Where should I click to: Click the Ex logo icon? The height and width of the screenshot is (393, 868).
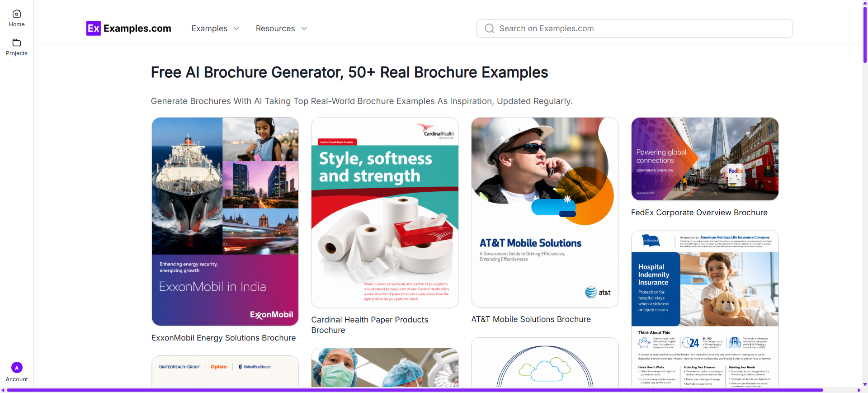coord(94,28)
